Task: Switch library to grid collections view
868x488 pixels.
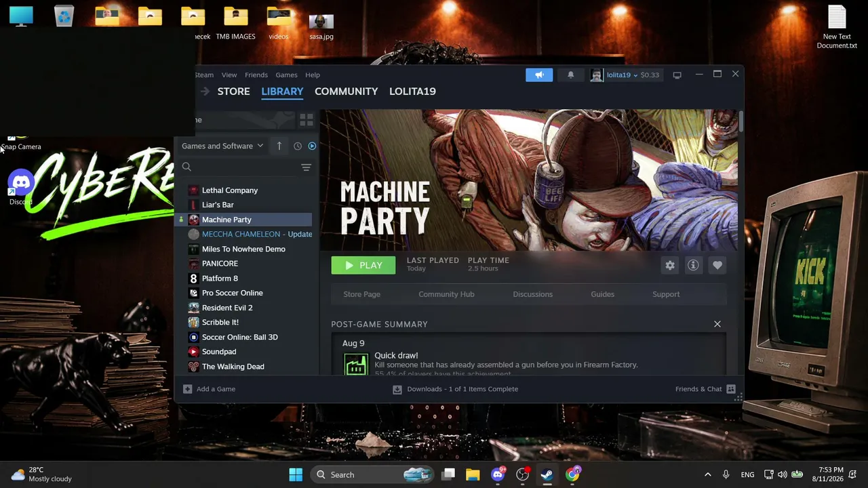Action: (307, 120)
